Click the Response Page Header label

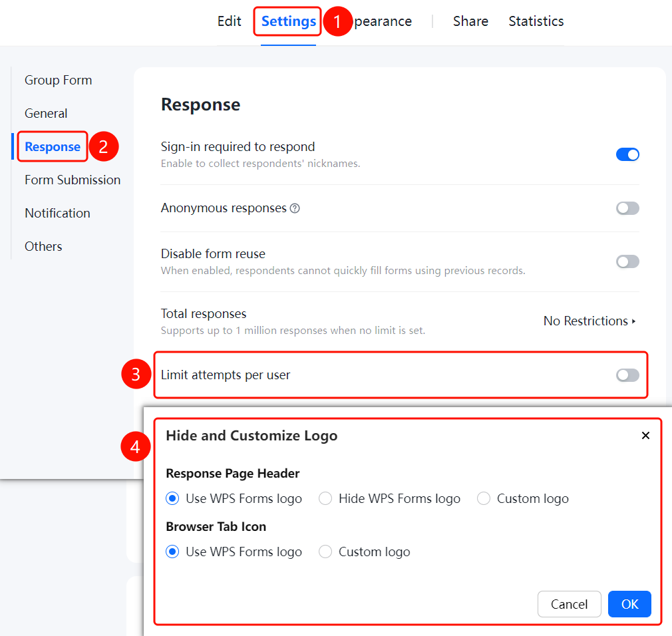233,474
